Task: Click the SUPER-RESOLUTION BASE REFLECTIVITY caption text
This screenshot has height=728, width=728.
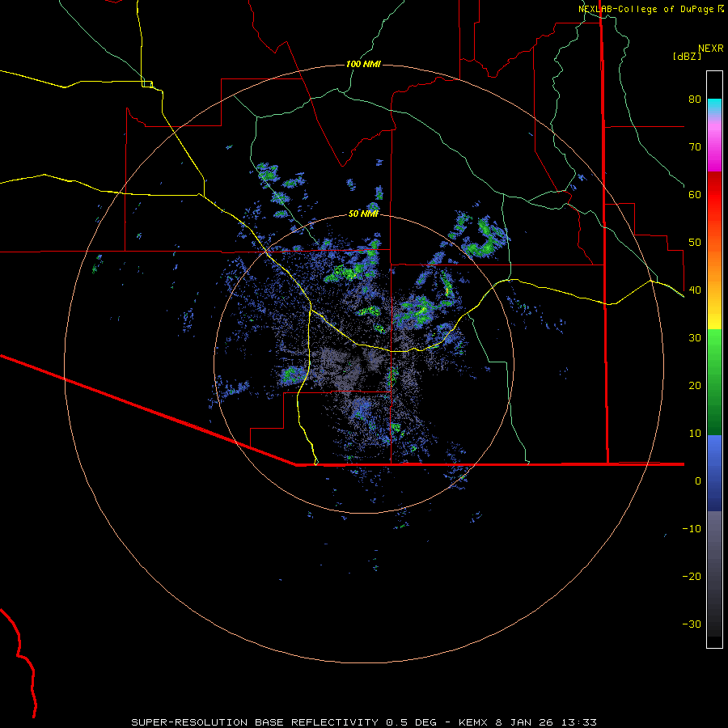Action: (x=255, y=722)
